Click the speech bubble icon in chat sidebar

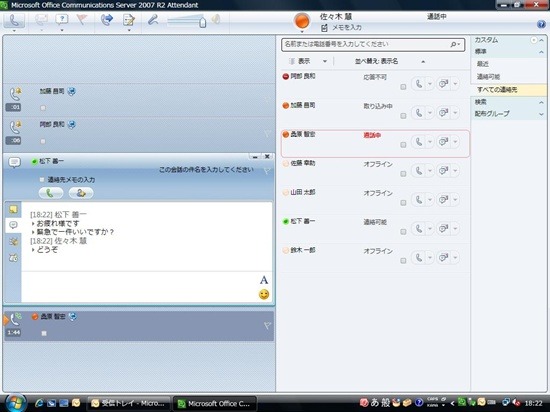point(13,225)
